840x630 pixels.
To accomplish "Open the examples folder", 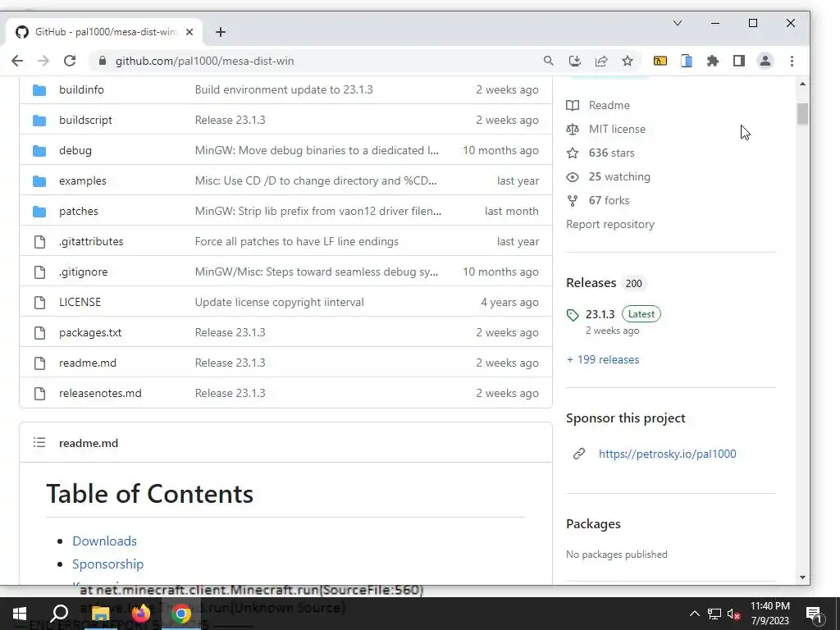I will point(83,180).
